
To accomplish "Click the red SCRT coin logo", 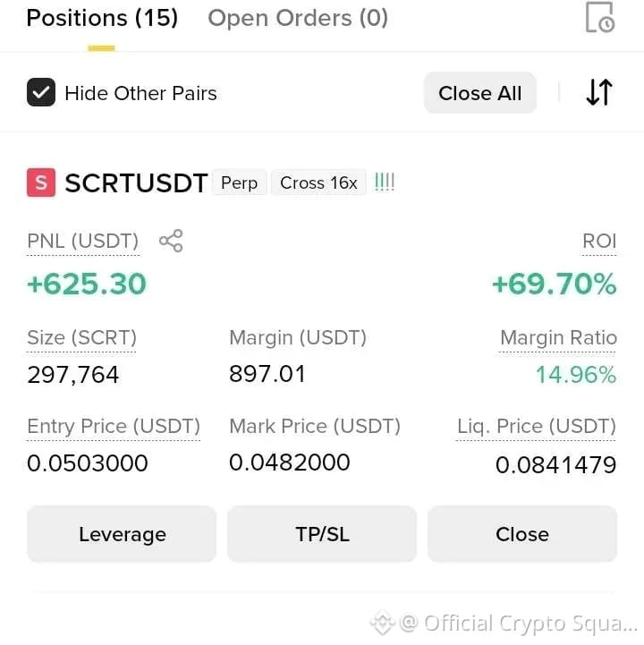I will click(x=41, y=182).
